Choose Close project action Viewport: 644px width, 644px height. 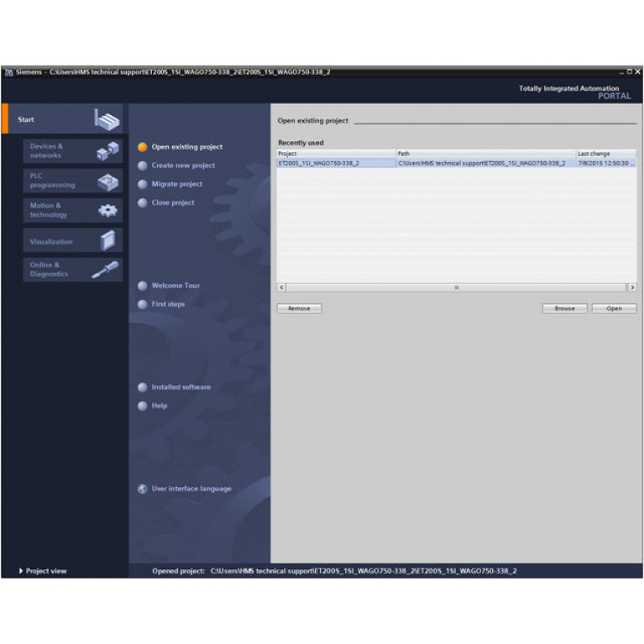point(173,203)
